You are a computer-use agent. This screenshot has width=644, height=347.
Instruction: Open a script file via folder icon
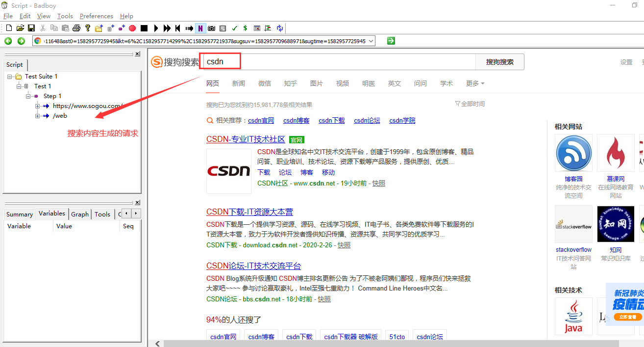click(20, 28)
